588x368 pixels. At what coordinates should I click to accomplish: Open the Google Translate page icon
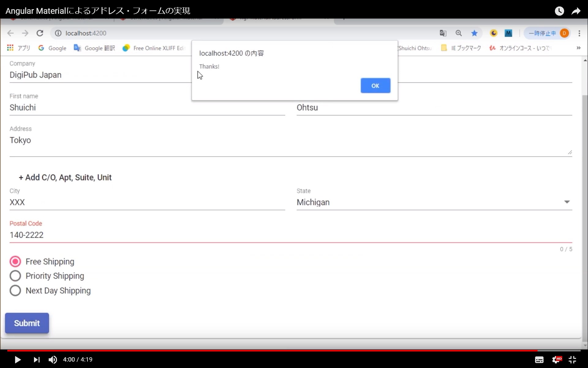pos(443,33)
